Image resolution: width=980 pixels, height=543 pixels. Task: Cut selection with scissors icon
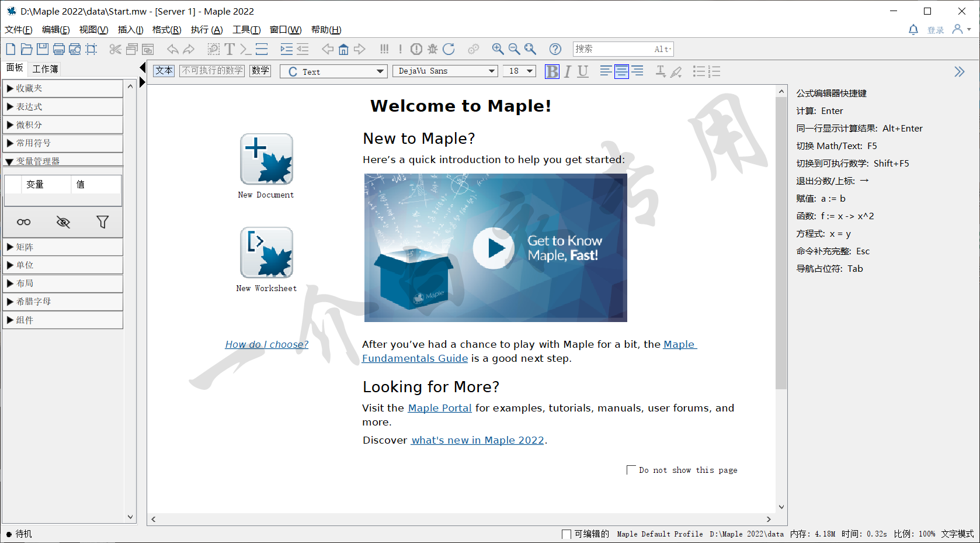click(x=115, y=49)
